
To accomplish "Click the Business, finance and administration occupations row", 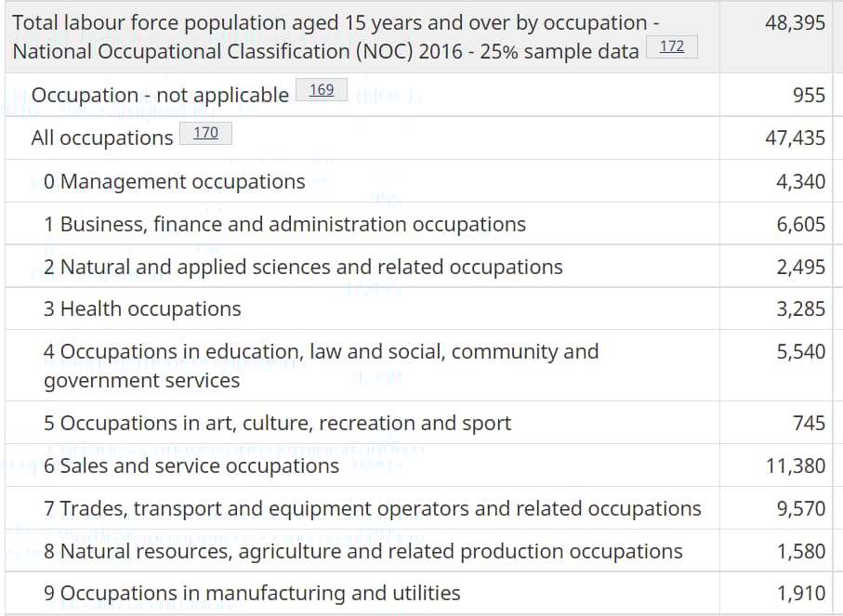I will pos(284,224).
